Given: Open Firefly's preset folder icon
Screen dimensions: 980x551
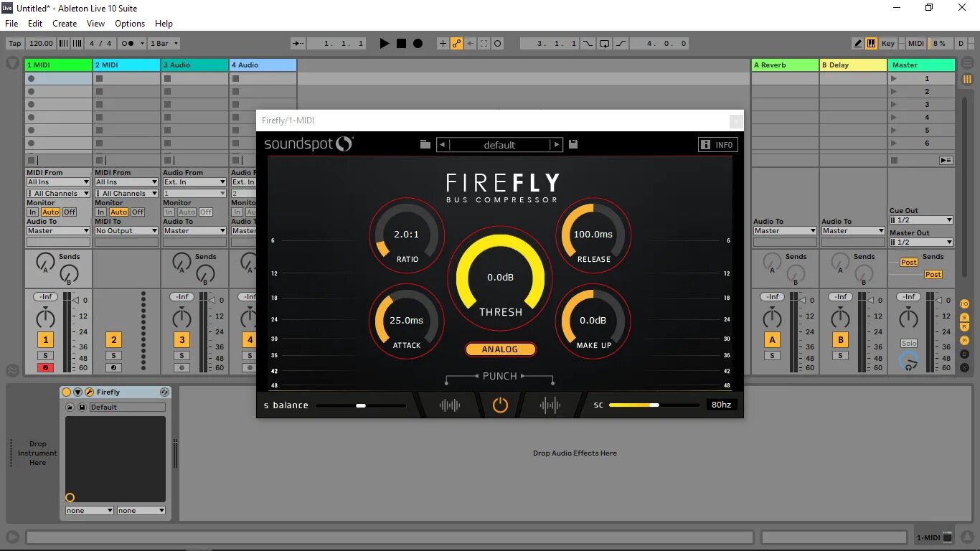Looking at the screenshot, I should tap(425, 144).
